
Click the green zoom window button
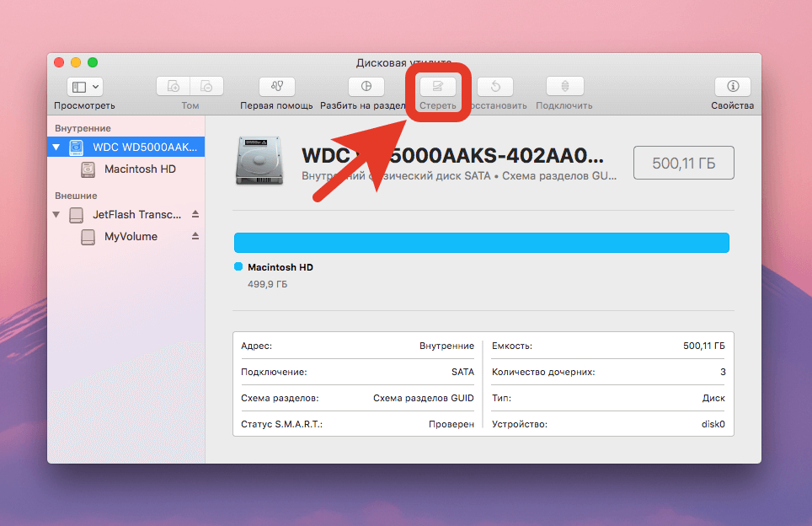click(x=93, y=62)
